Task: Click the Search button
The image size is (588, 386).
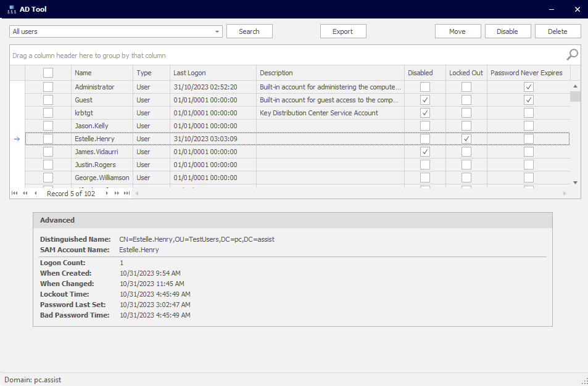Action: 249,31
